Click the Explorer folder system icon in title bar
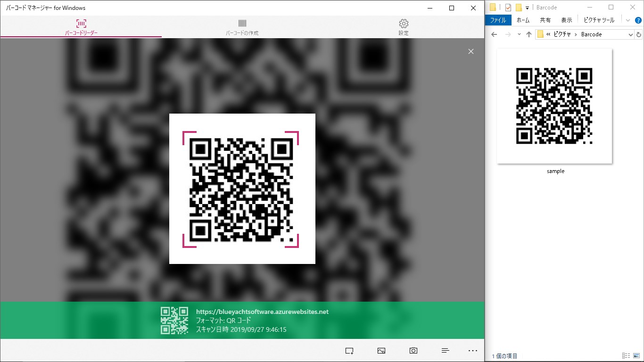The width and height of the screenshot is (644, 362). pyautogui.click(x=493, y=7)
